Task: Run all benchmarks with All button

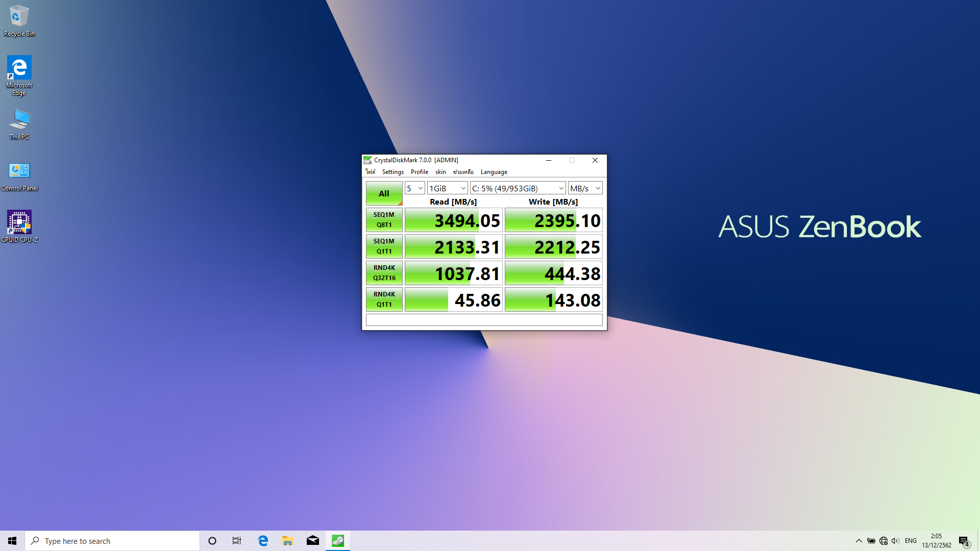Action: tap(384, 193)
